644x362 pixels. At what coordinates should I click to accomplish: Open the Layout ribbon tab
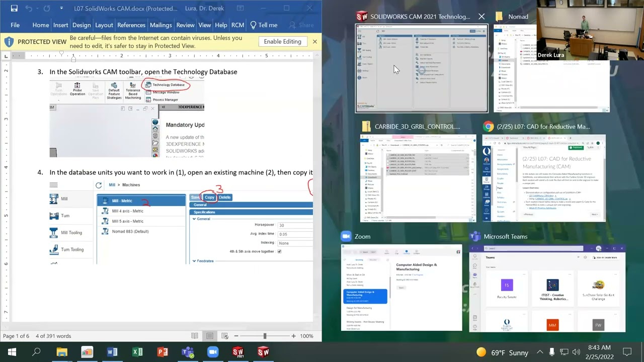pos(104,25)
